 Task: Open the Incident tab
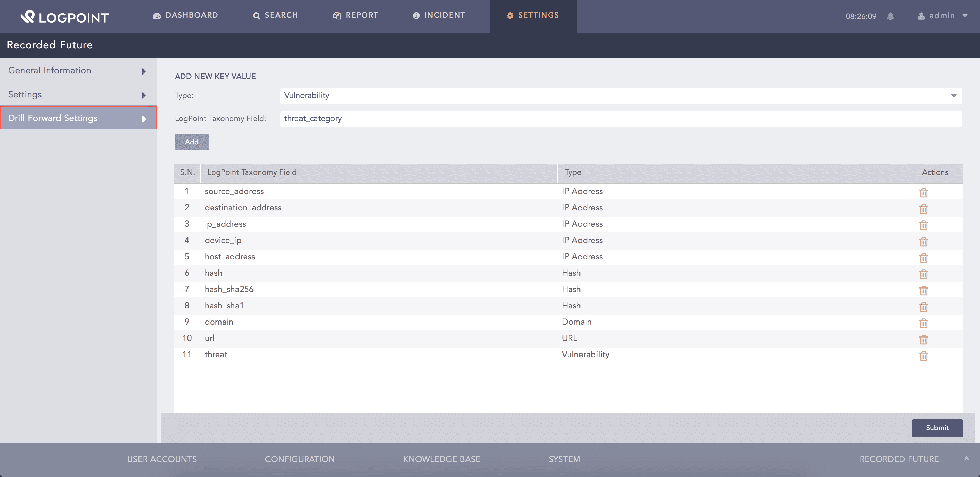[439, 15]
